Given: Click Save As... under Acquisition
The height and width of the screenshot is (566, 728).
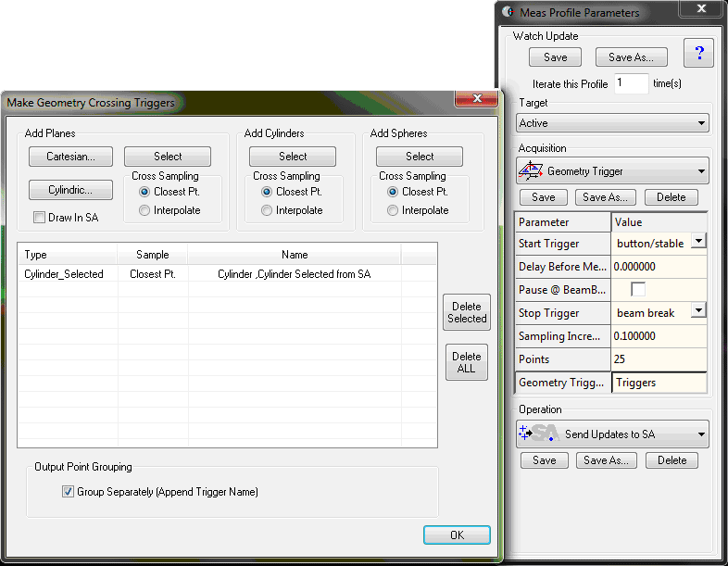Looking at the screenshot, I should [606, 197].
